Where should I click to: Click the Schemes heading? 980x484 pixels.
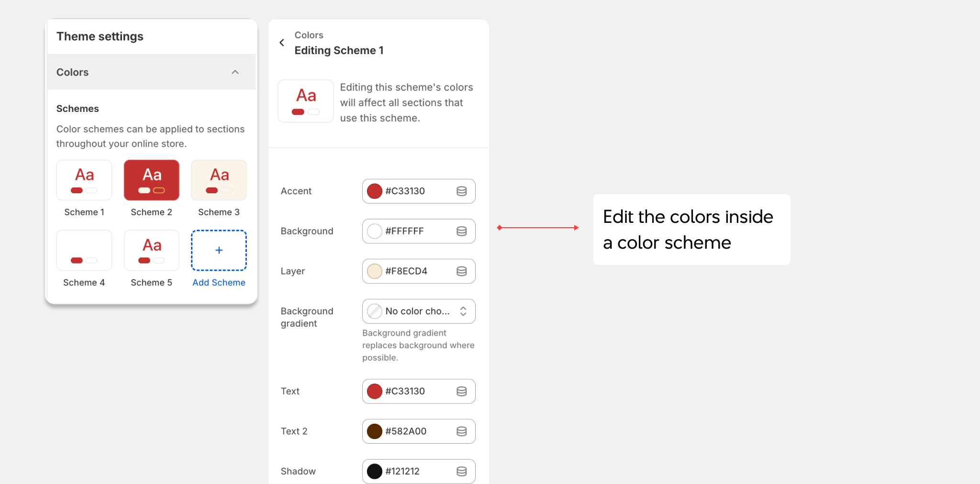(78, 109)
